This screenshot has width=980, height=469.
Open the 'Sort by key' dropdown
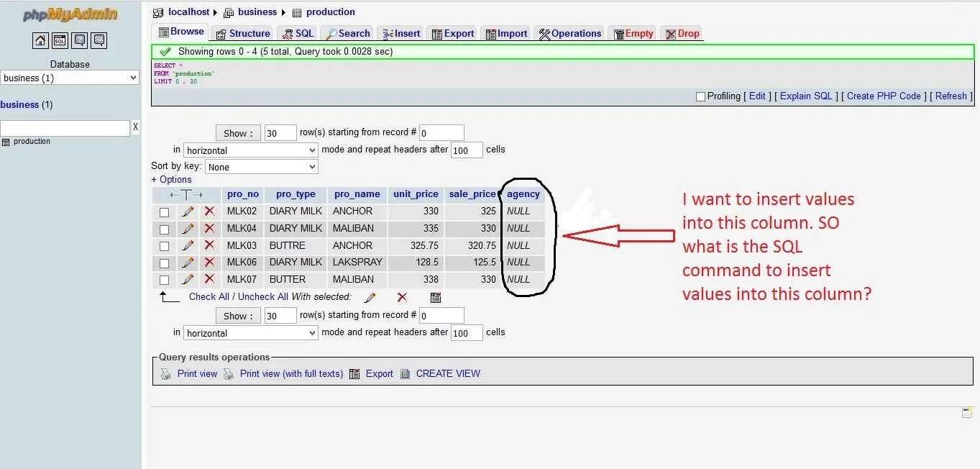(x=262, y=167)
